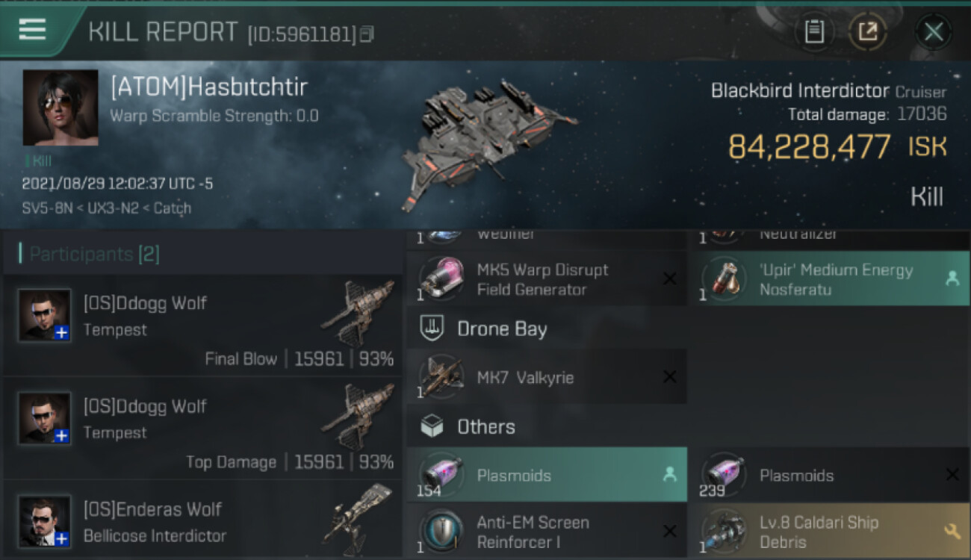Select the MK5 Warp Disrupt Field Generator item
The width and height of the screenshot is (971, 560).
[547, 279]
